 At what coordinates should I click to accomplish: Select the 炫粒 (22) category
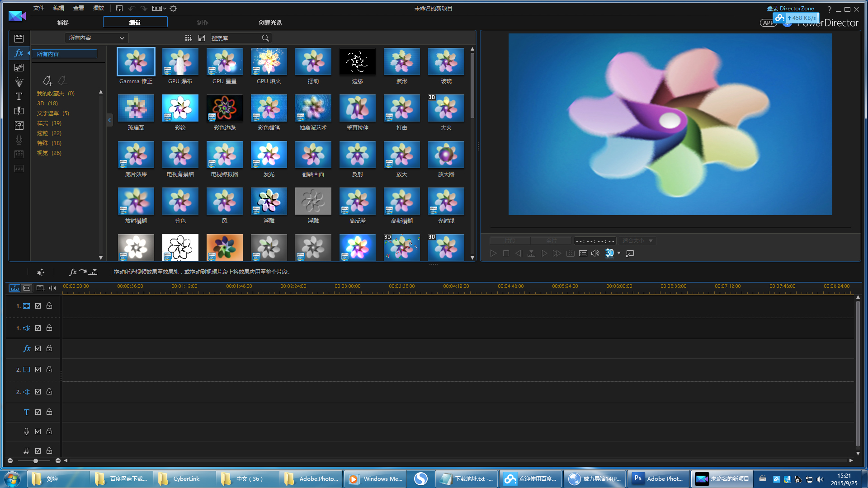(x=49, y=133)
